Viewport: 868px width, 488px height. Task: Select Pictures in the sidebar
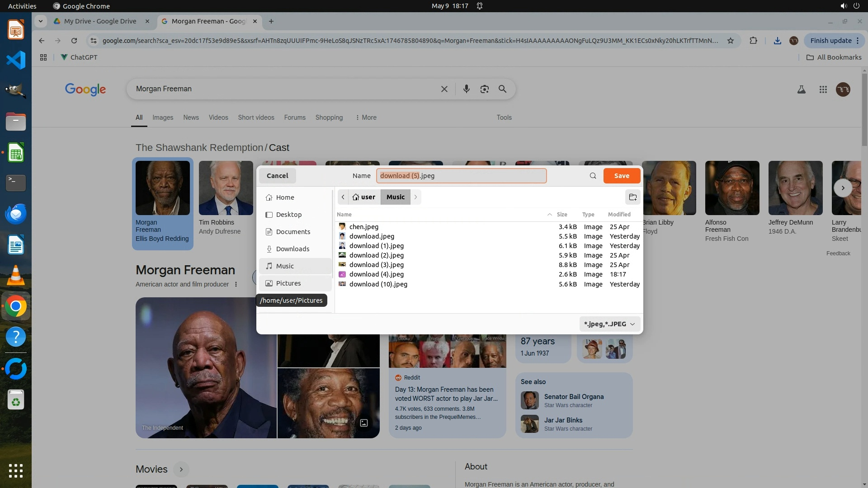click(x=288, y=283)
